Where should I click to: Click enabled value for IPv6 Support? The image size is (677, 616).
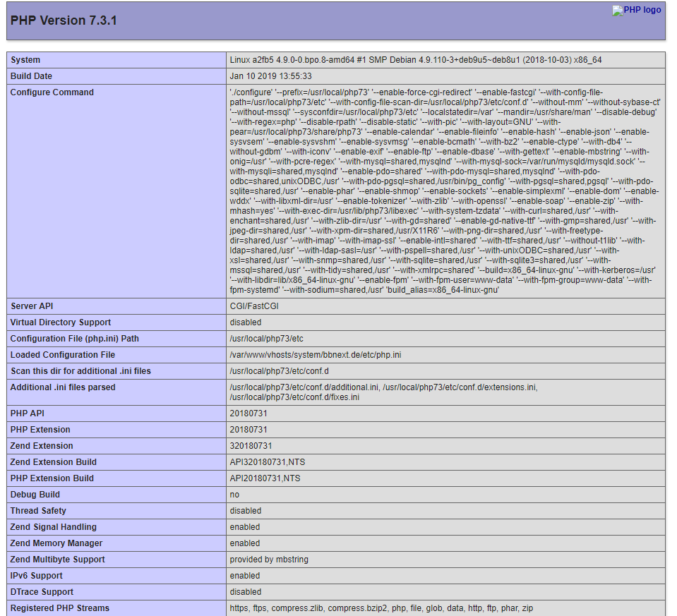click(x=245, y=576)
